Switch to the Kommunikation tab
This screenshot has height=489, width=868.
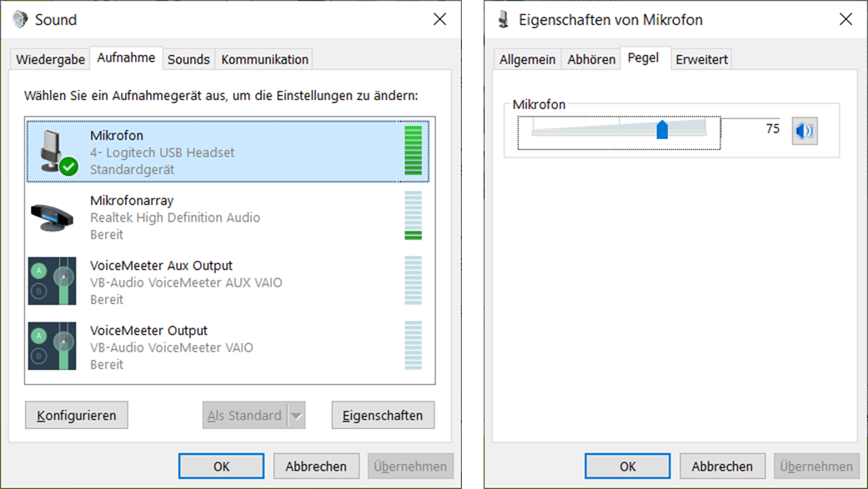(x=264, y=59)
